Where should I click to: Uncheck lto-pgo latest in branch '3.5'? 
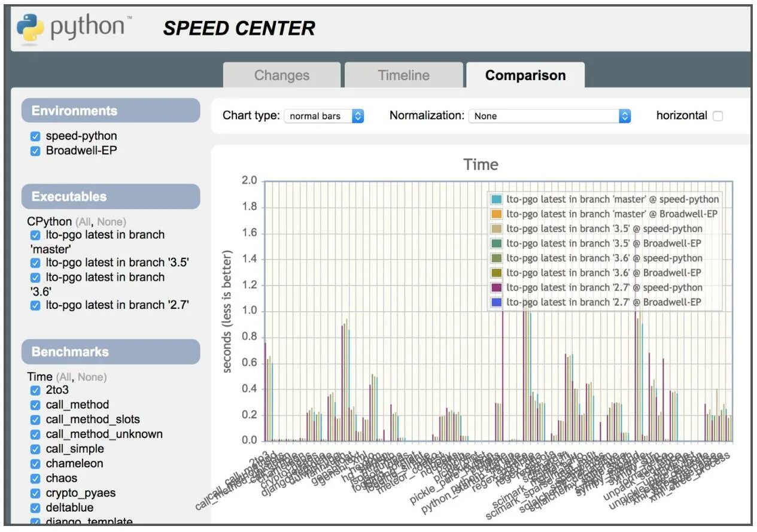(35, 263)
